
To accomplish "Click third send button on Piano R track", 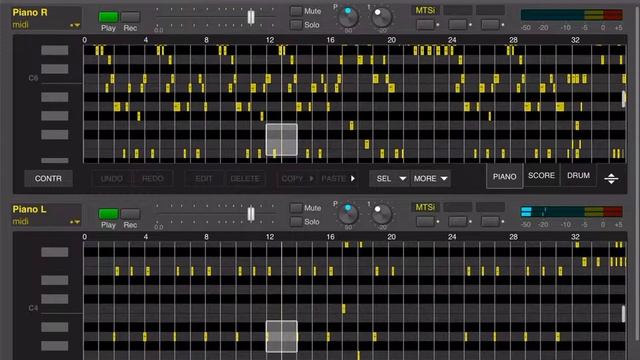I will point(490,24).
